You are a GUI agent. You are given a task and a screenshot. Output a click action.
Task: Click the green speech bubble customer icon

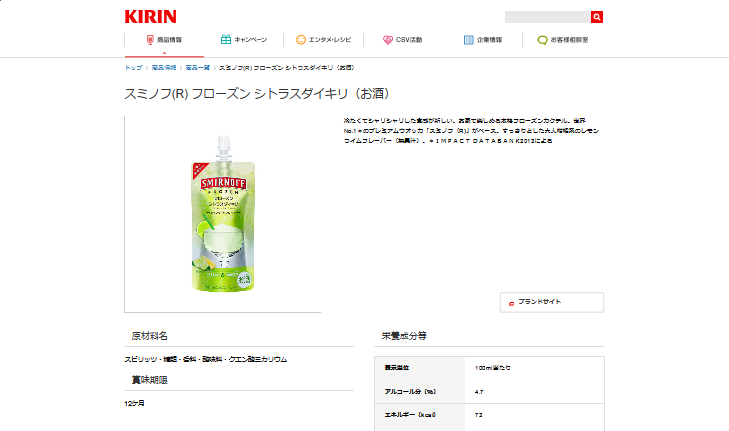(542, 40)
